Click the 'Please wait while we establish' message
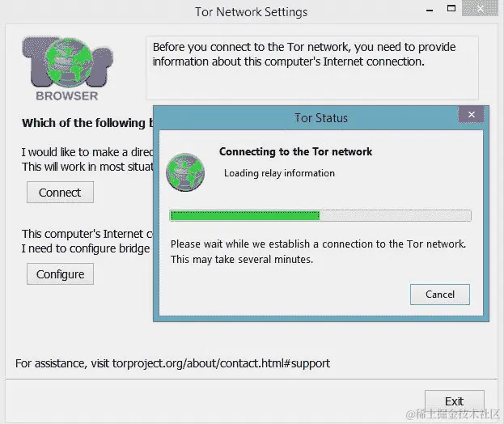 point(318,252)
